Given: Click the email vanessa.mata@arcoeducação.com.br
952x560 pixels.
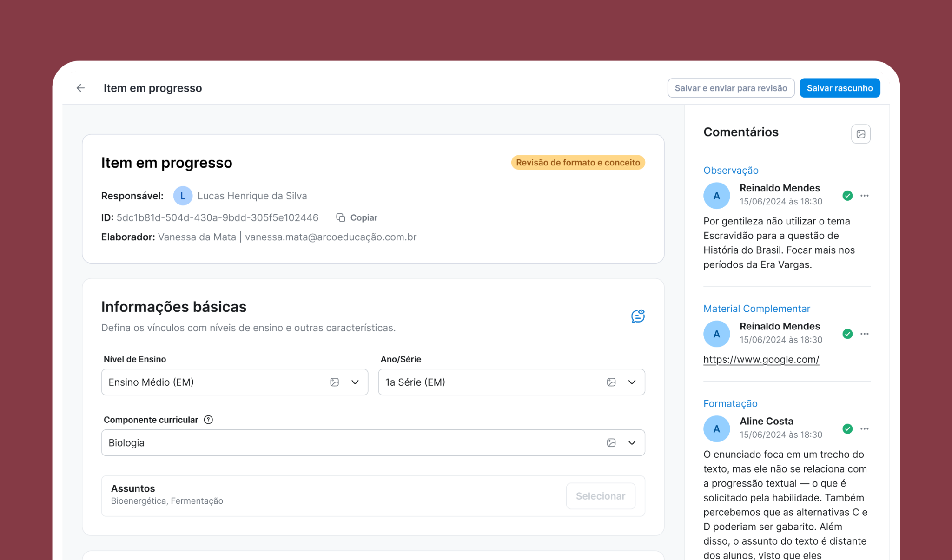Looking at the screenshot, I should (331, 237).
